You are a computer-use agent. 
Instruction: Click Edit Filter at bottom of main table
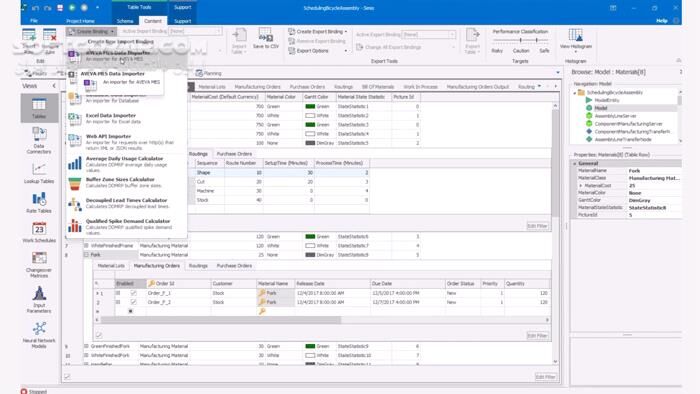click(546, 377)
